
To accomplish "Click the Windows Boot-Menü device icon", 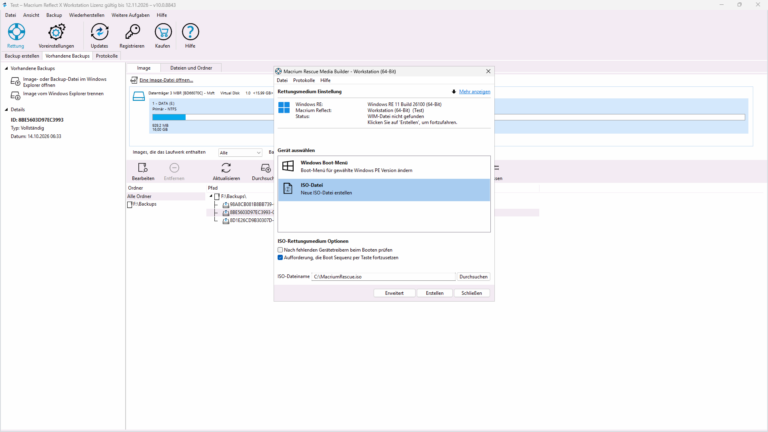I will 288,166.
